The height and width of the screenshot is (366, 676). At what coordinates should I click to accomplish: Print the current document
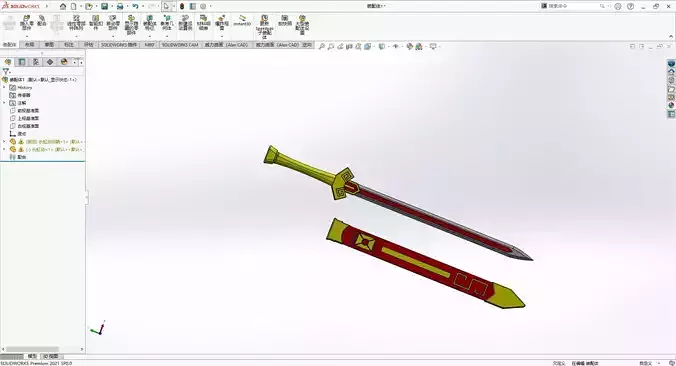pos(120,6)
